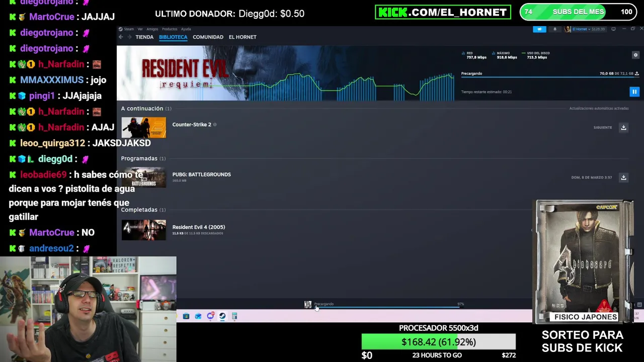Toggle Steam Big Picture display icon
The height and width of the screenshot is (362, 644).
pyautogui.click(x=613, y=29)
